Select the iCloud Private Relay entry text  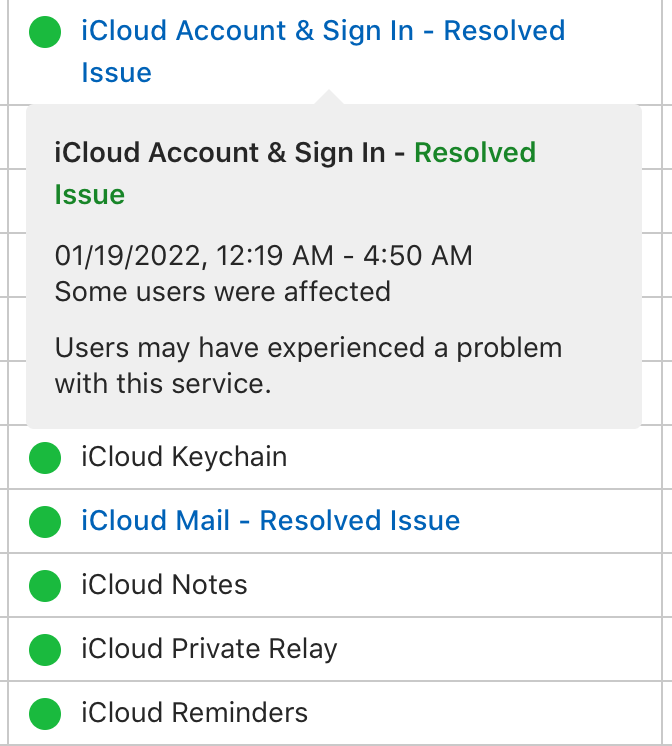pyautogui.click(x=209, y=649)
